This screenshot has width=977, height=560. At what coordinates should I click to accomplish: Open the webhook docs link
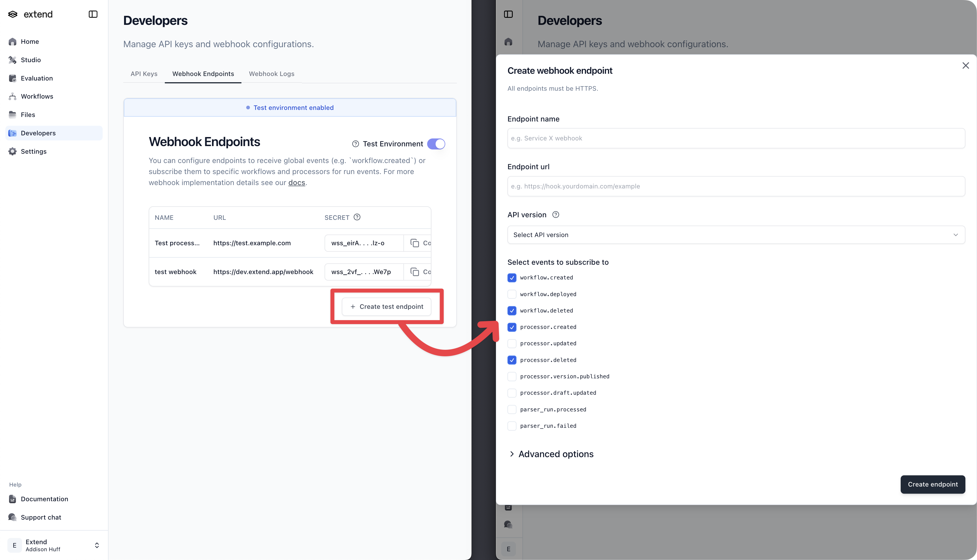click(x=296, y=183)
